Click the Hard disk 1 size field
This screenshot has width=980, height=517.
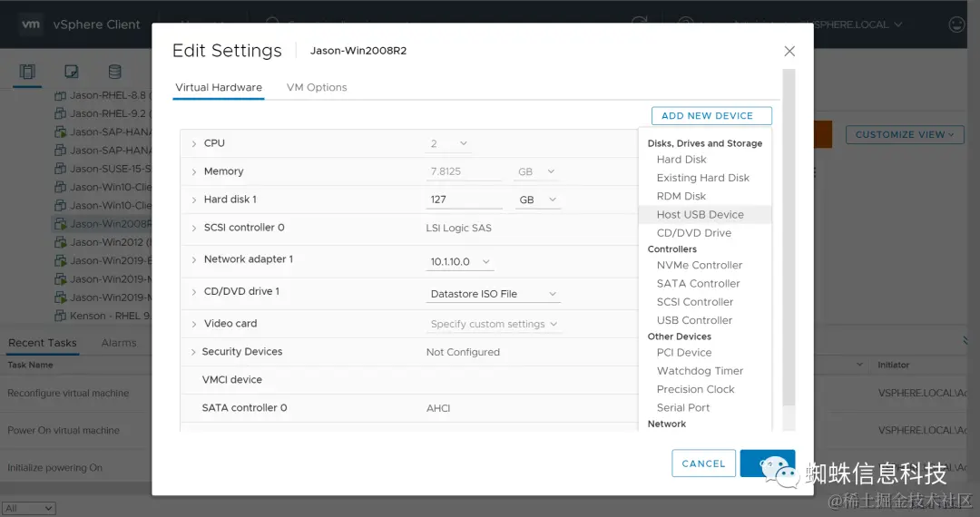(465, 200)
